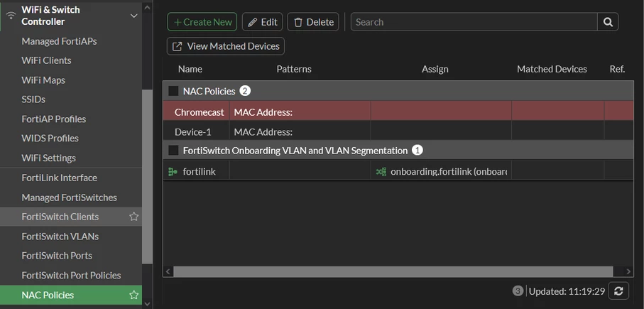Click right arrow of horizontal scrollbar
Viewport: 644px width, 309px height.
pos(628,271)
